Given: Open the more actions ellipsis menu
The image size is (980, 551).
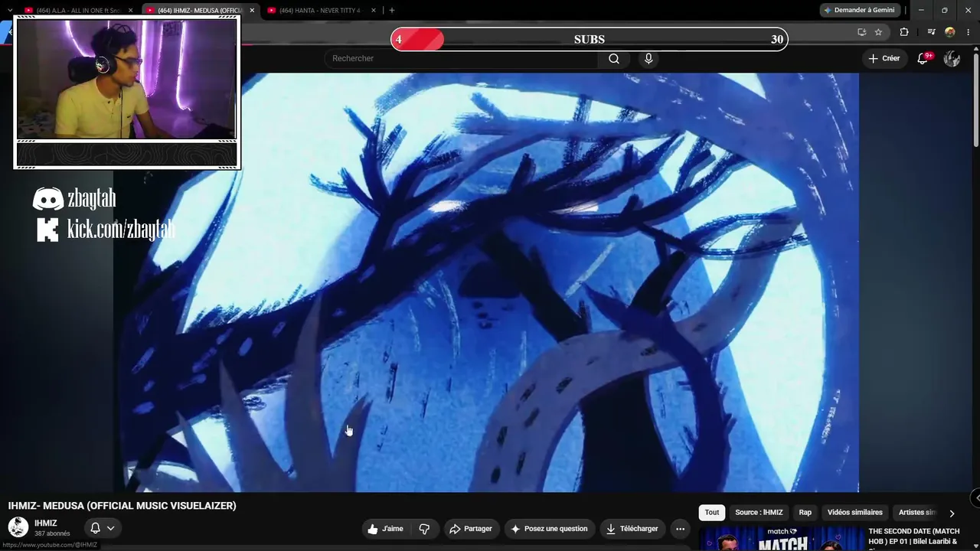Looking at the screenshot, I should click(x=680, y=529).
